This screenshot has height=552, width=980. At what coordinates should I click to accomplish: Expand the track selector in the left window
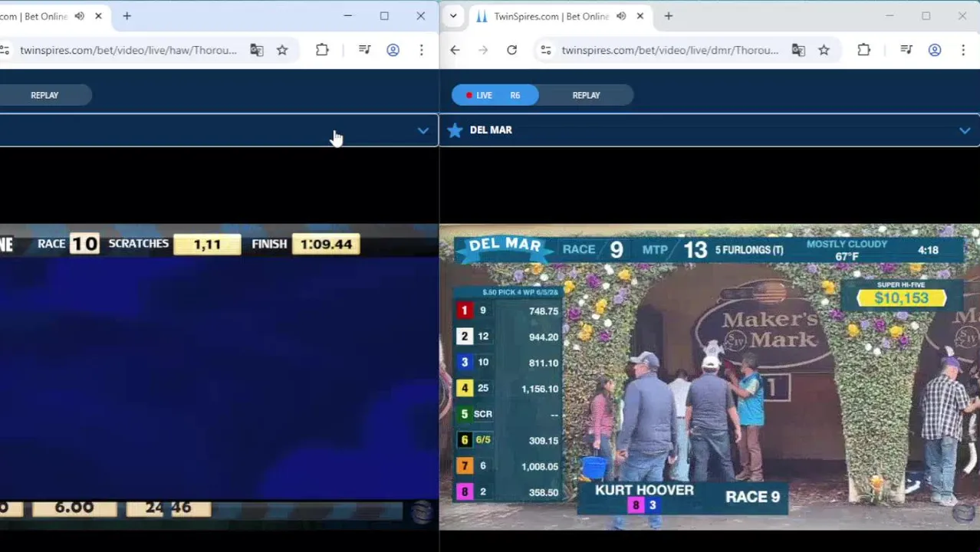pos(423,130)
